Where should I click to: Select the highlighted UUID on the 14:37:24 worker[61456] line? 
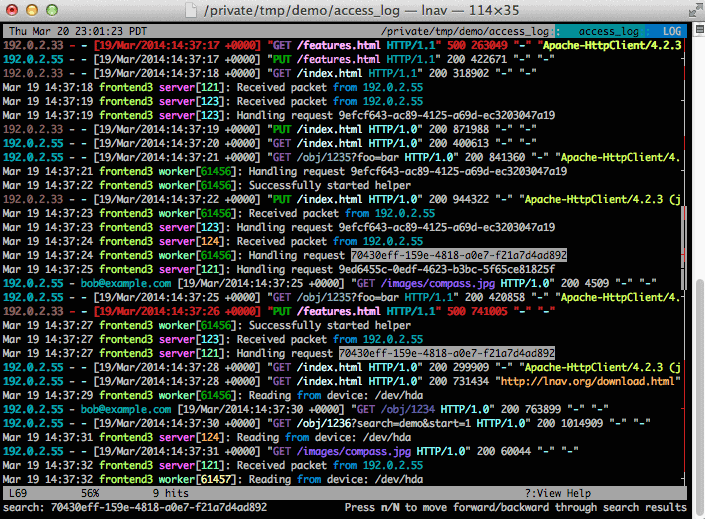pos(459,255)
